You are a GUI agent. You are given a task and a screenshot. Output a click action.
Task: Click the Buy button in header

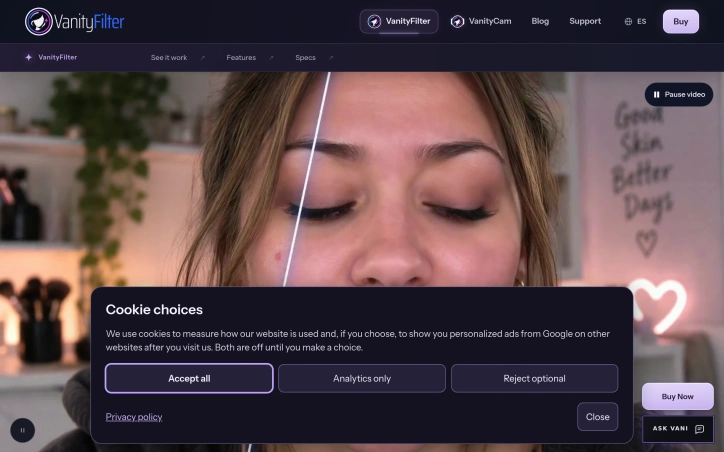pos(681,21)
